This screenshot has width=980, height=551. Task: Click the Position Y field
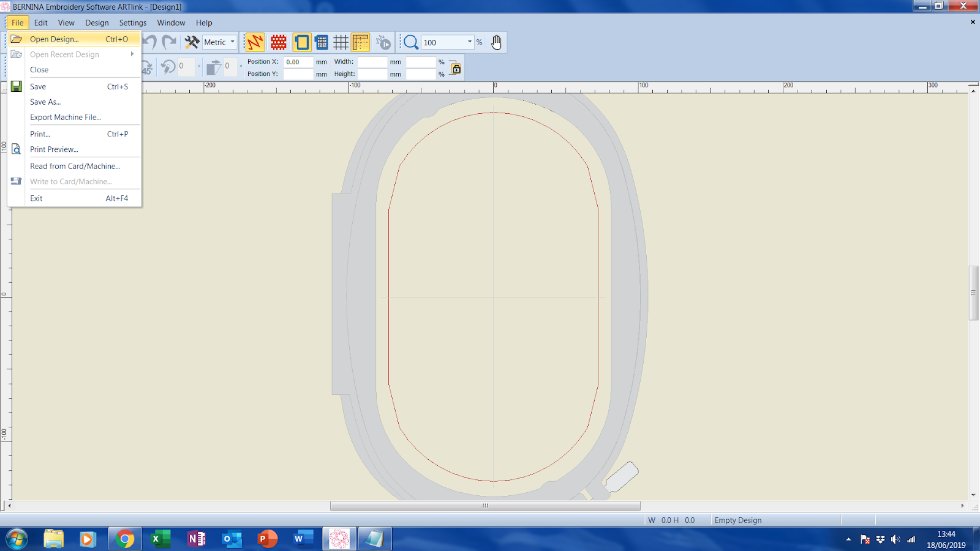point(298,74)
